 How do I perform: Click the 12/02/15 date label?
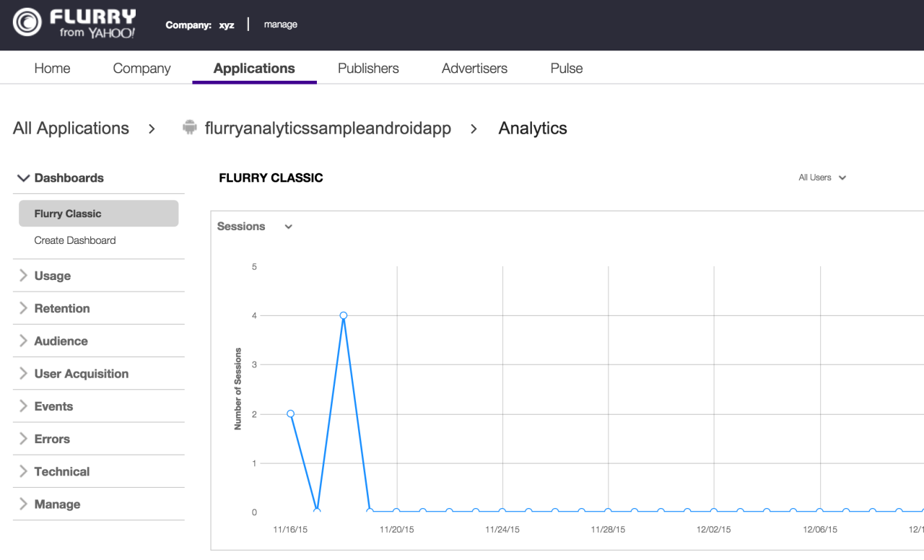pyautogui.click(x=714, y=530)
